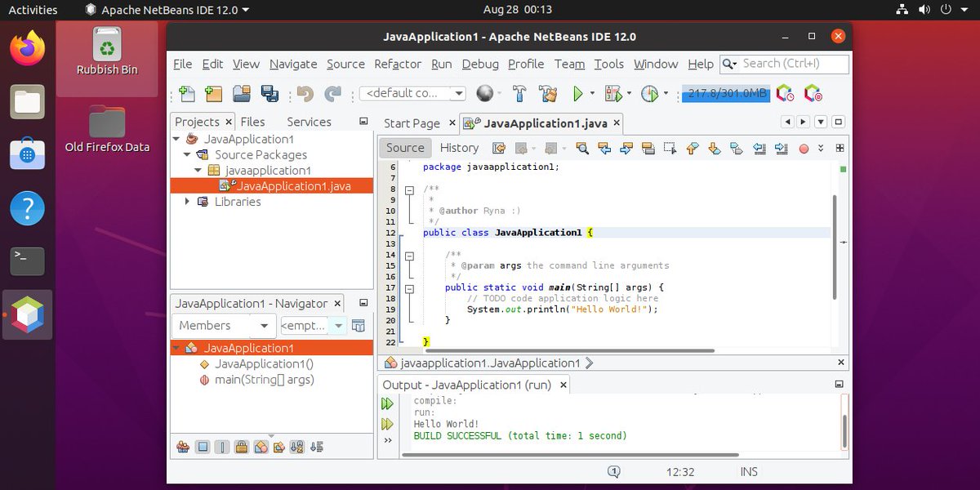Switch to the Services tab
Viewport: 980px width, 490px height.
coord(309,122)
